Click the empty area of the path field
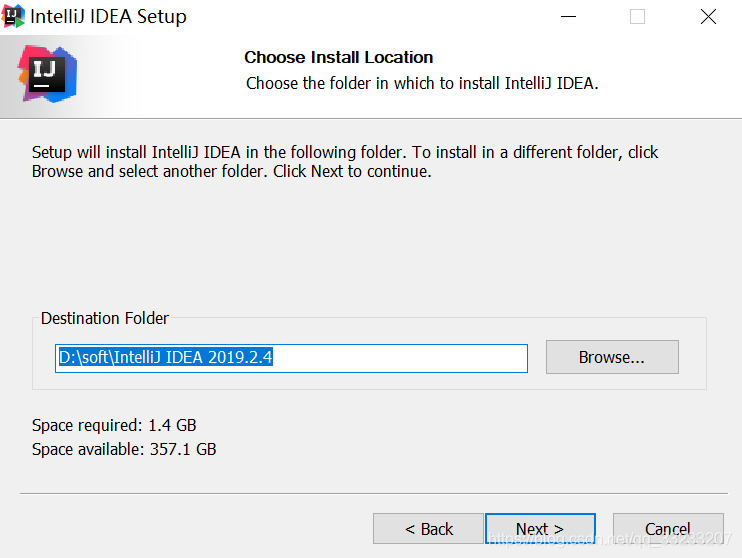The image size is (742, 558). pos(400,358)
